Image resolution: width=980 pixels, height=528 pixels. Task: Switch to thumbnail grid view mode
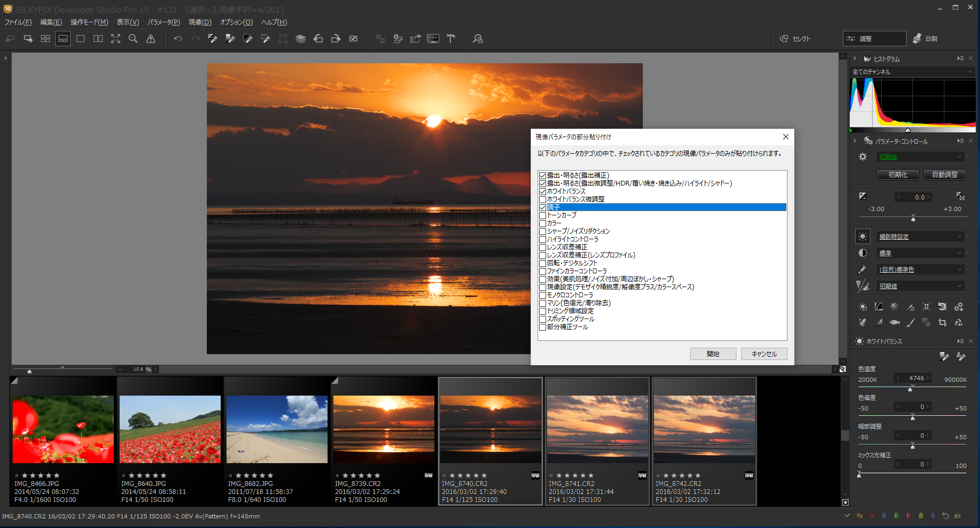(46, 39)
